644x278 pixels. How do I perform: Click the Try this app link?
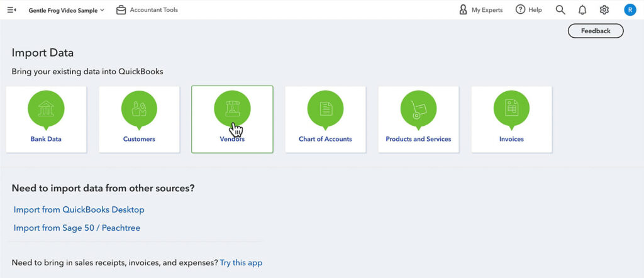tap(241, 262)
